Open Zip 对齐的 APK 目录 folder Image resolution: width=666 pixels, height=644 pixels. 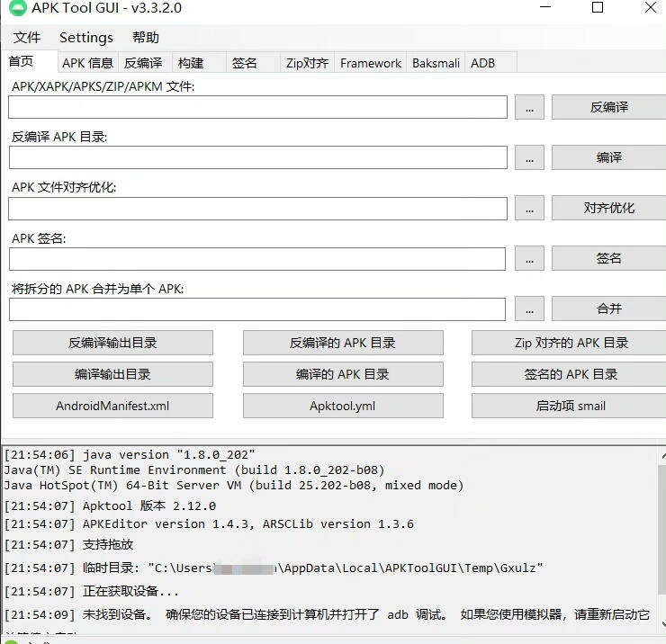coord(569,343)
